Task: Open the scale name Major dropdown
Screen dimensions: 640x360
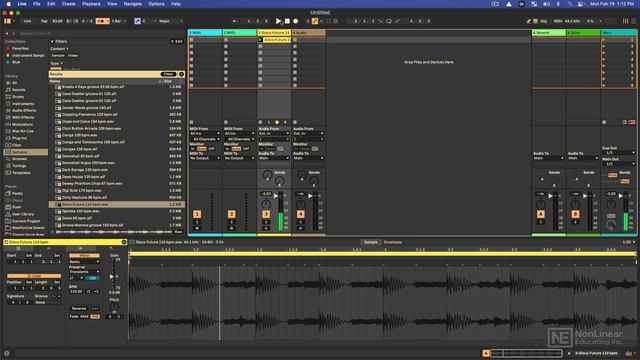Action: click(x=171, y=21)
